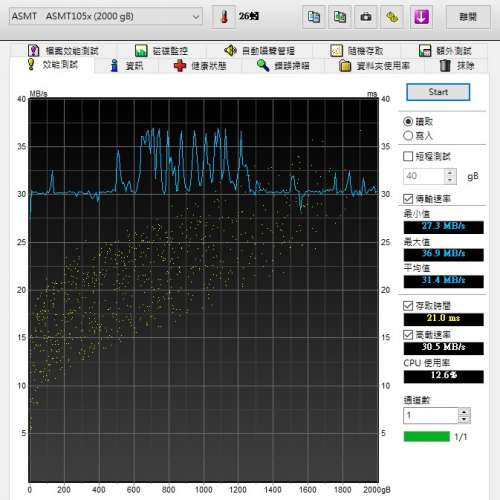Decrease the gB short stroke value
The height and width of the screenshot is (500, 500).
(450, 180)
